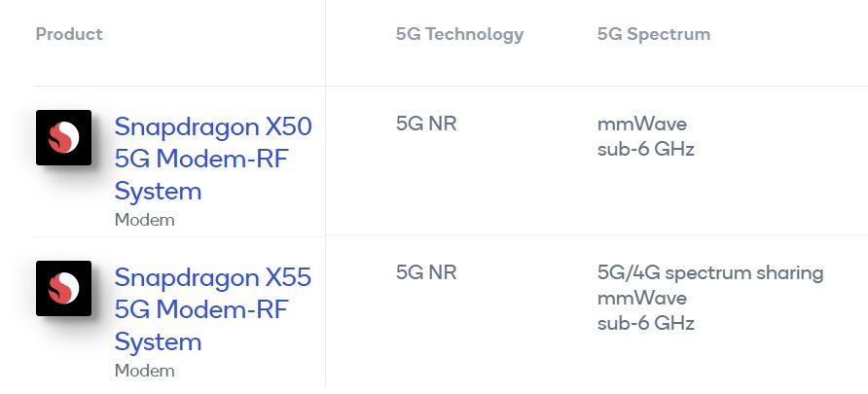This screenshot has width=868, height=394.
Task: Click 5G Modem-RF text in X55 product name
Action: (201, 310)
